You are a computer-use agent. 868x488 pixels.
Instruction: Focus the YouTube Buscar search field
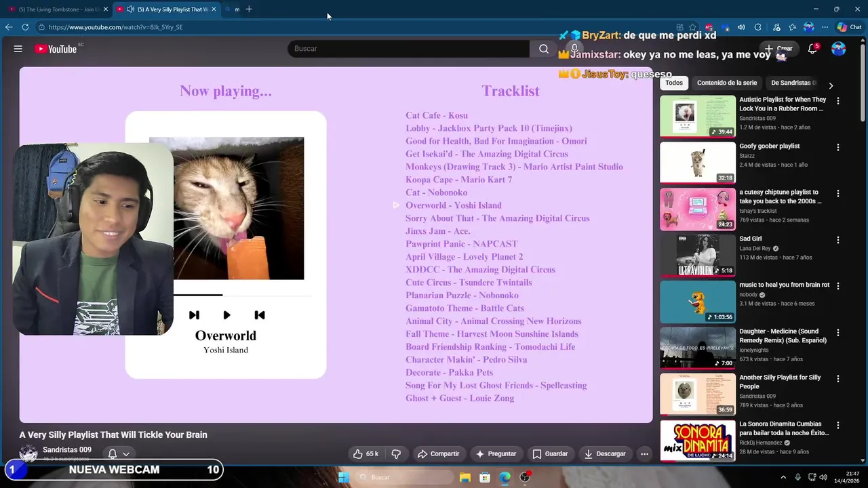[x=409, y=49]
